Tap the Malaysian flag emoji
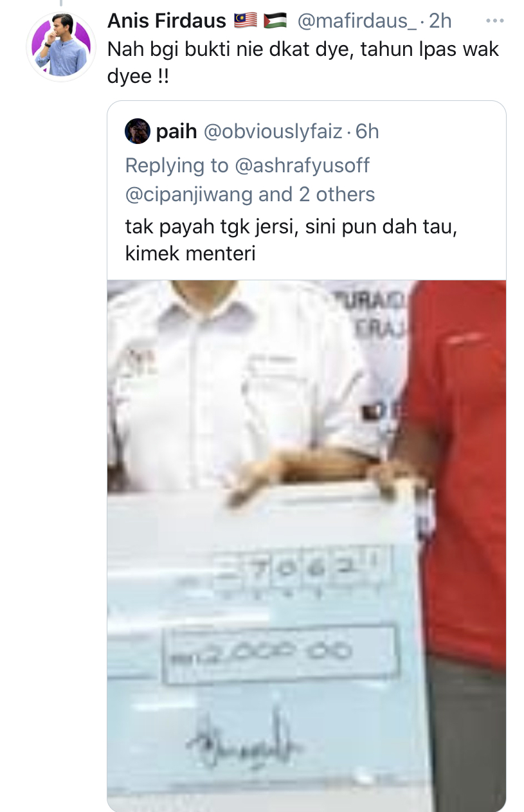The height and width of the screenshot is (812, 524). coord(244,21)
